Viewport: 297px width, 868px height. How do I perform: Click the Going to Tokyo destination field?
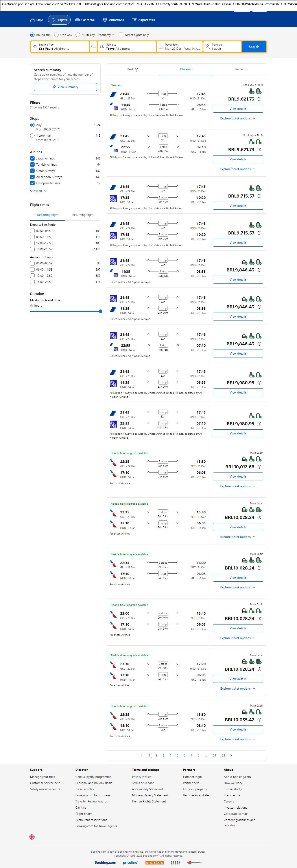(x=127, y=47)
